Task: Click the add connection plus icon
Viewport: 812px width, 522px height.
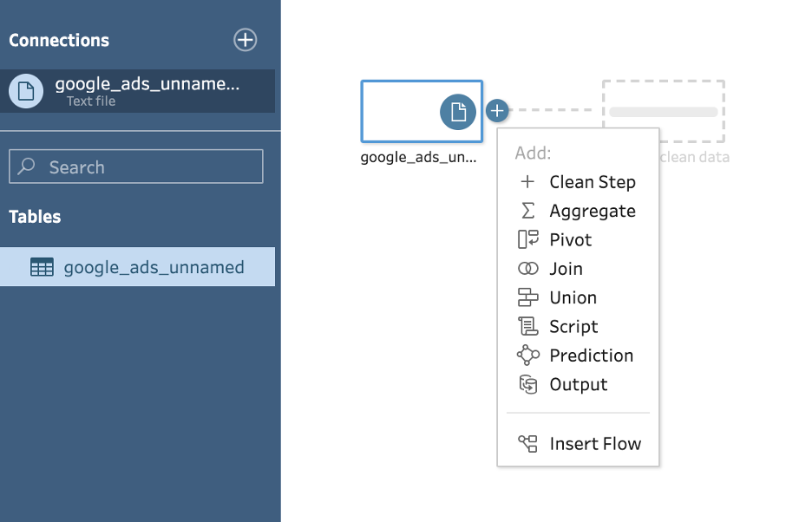Action: [x=246, y=40]
